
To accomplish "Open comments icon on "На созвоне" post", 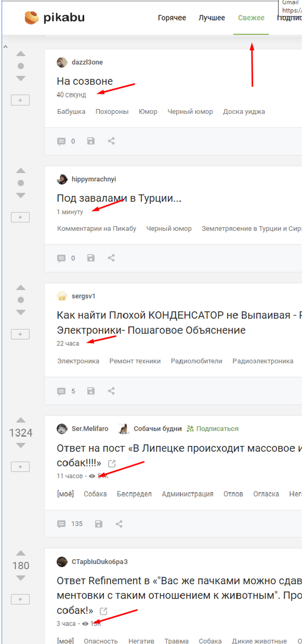I will 61,141.
